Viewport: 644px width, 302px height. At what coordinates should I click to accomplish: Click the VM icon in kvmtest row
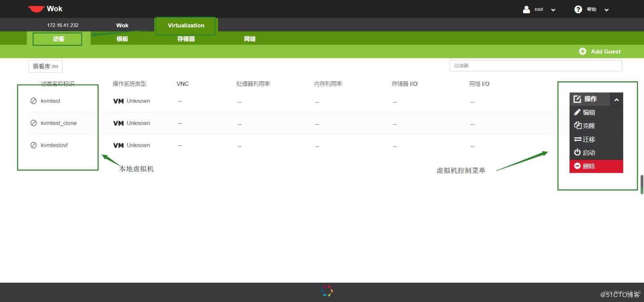tap(118, 101)
